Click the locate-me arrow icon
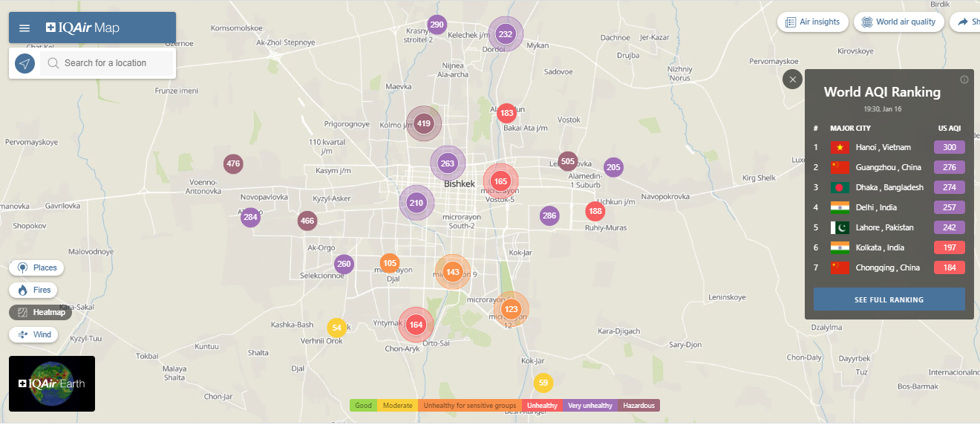Viewport: 980px width, 425px height. [x=25, y=63]
